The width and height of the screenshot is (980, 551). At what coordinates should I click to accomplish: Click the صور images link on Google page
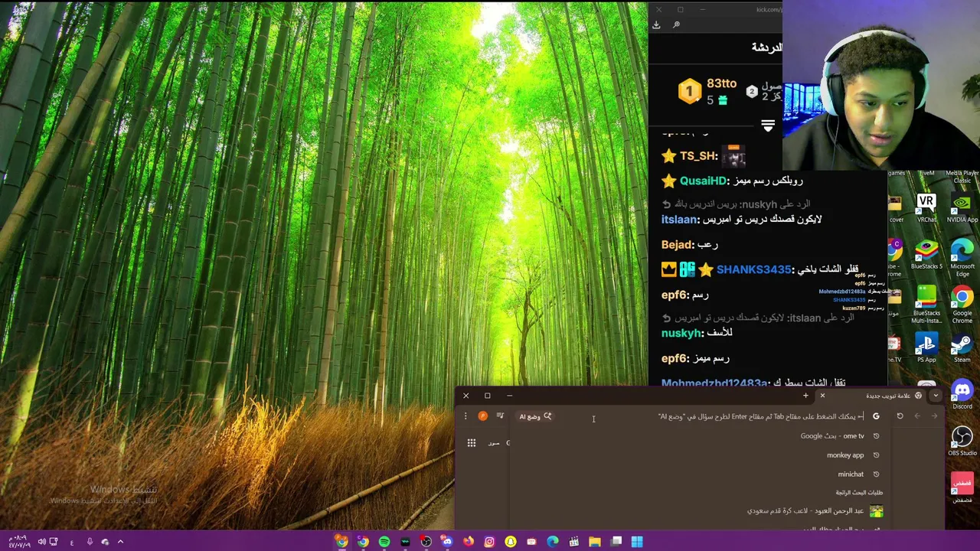click(x=494, y=443)
